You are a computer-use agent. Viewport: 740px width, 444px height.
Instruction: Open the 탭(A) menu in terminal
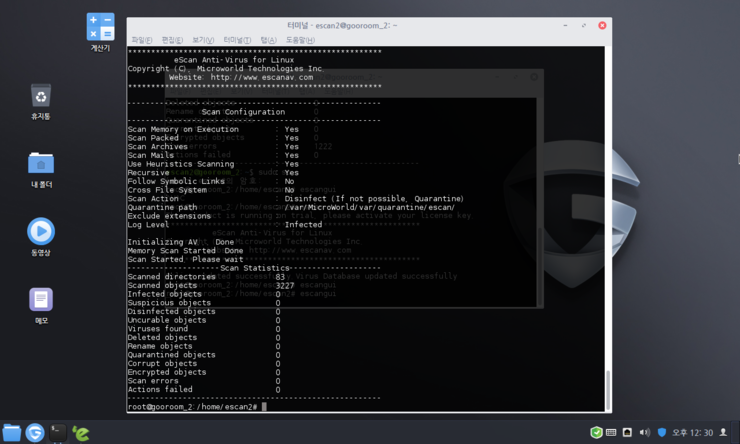pos(268,40)
